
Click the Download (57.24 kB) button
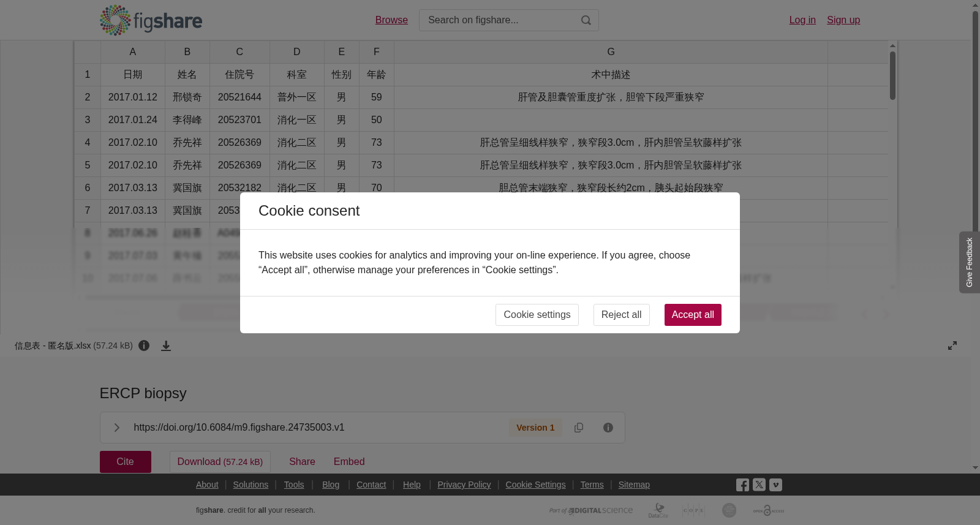coord(220,462)
